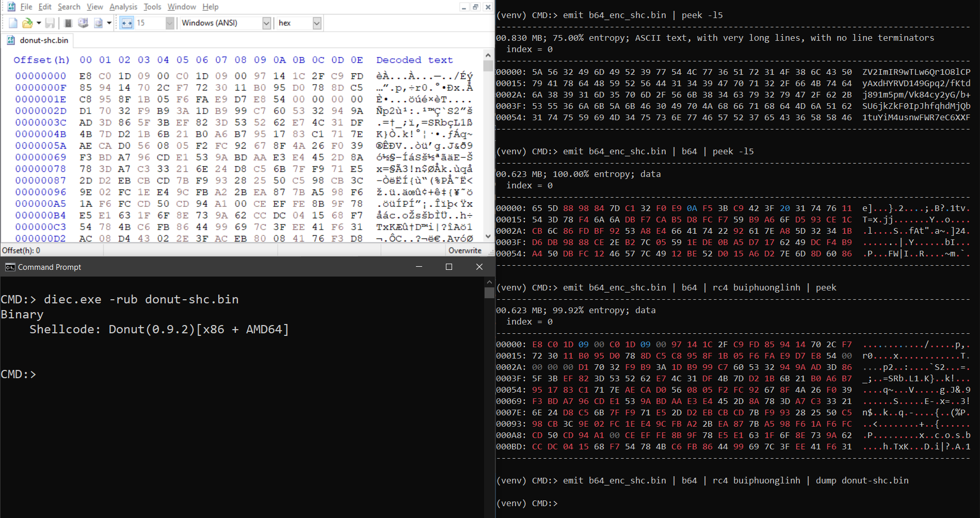
Task: Click the '00.830 MB; 75.00% entropy' info line
Action: tap(715, 38)
